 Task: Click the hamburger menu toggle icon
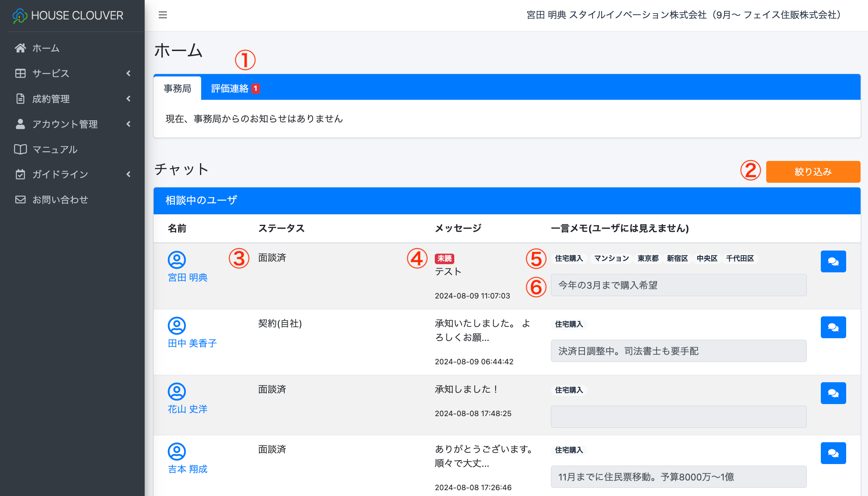tap(163, 15)
